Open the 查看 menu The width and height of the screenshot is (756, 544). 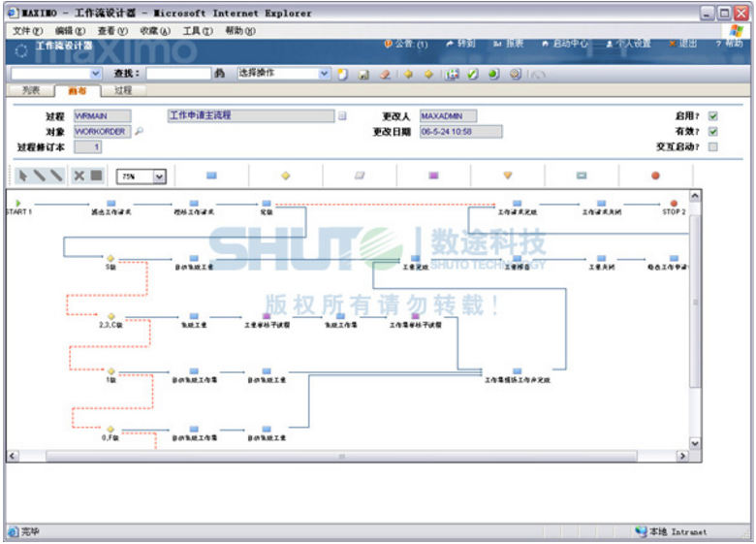[112, 31]
